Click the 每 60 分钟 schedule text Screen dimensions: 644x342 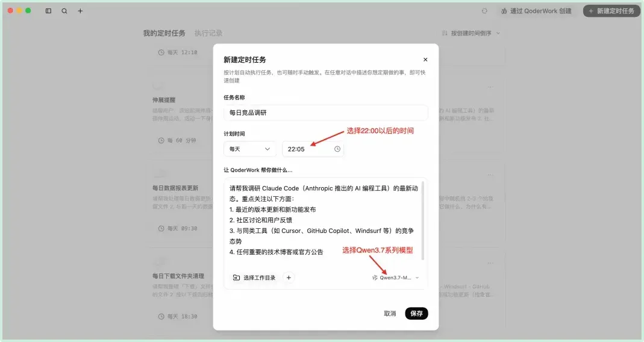point(181,140)
